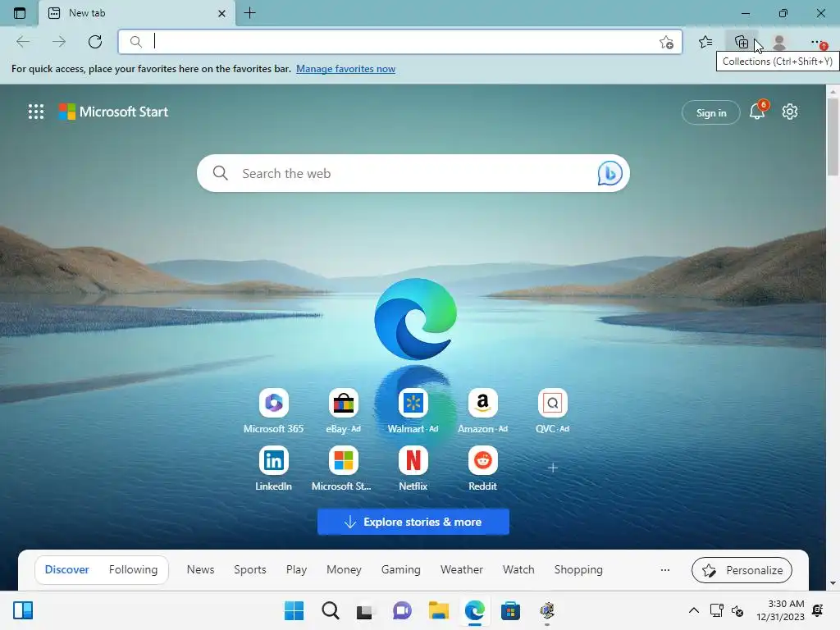Open the LinkedIn quick link

tap(273, 468)
